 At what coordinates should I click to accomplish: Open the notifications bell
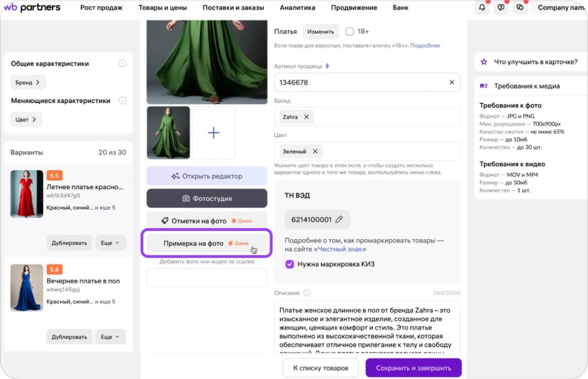[482, 8]
